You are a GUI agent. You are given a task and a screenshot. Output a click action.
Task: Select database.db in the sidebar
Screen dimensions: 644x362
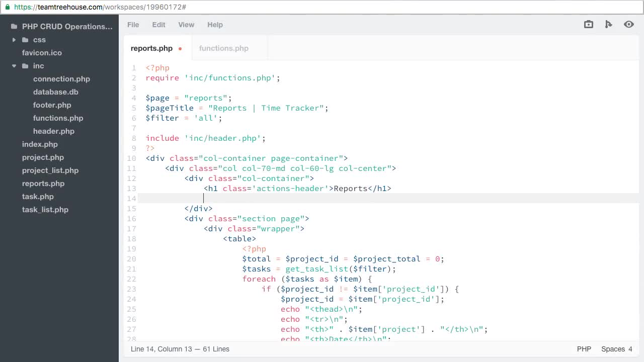click(56, 92)
